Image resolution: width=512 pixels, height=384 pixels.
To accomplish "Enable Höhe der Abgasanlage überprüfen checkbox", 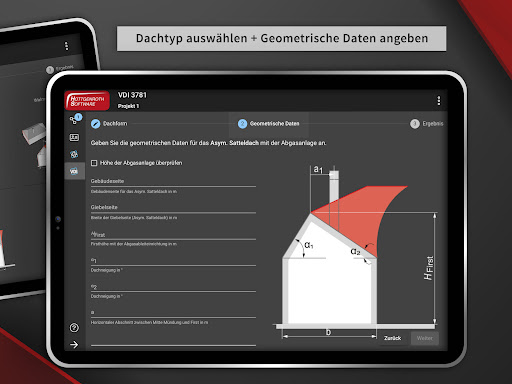I will click(94, 163).
